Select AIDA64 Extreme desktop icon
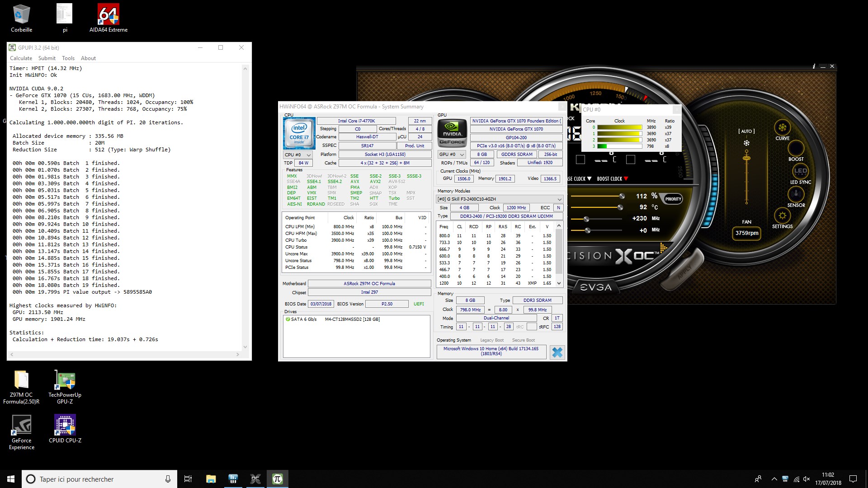This screenshot has height=488, width=868. point(108,19)
